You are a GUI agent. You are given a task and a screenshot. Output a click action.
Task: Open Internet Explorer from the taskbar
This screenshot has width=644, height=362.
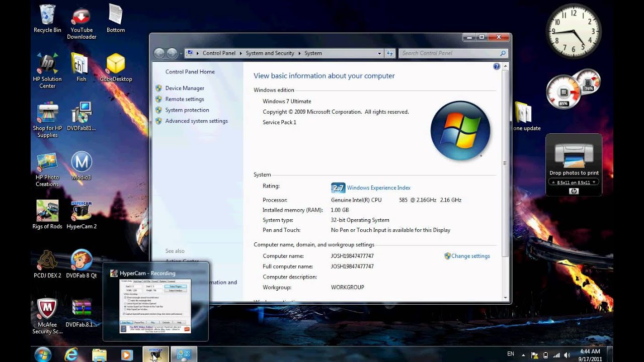pyautogui.click(x=71, y=354)
